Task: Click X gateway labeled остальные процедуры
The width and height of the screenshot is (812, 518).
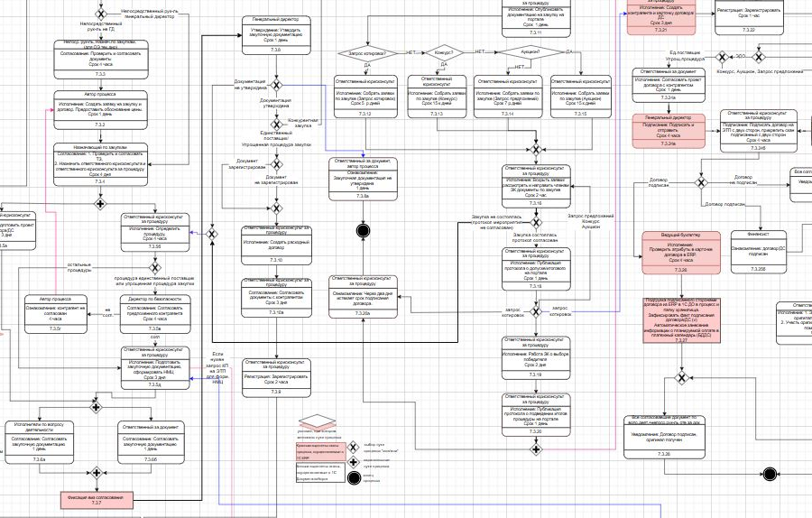Action: [x=155, y=268]
